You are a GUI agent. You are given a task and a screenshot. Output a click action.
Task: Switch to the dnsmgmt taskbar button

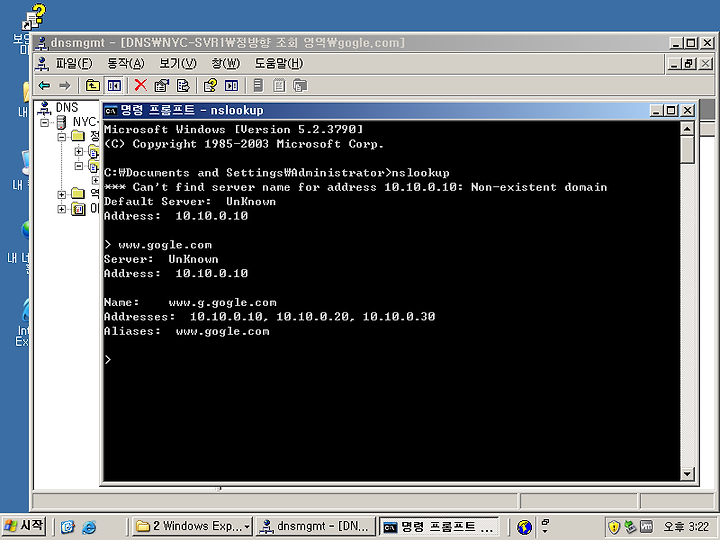(315, 526)
